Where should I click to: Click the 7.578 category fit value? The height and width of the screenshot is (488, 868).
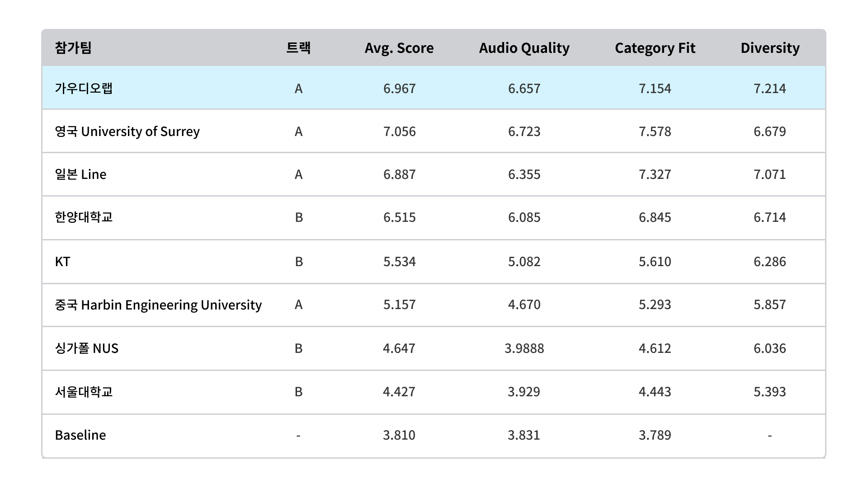click(655, 131)
